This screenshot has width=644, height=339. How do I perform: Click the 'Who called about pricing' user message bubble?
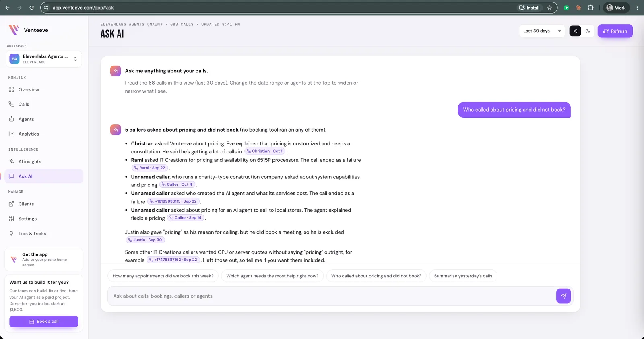click(x=514, y=110)
